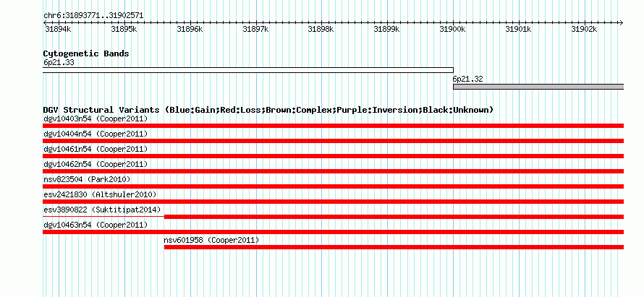644x297 pixels.
Task: Select the 31896k position on ruler
Action: click(x=190, y=29)
